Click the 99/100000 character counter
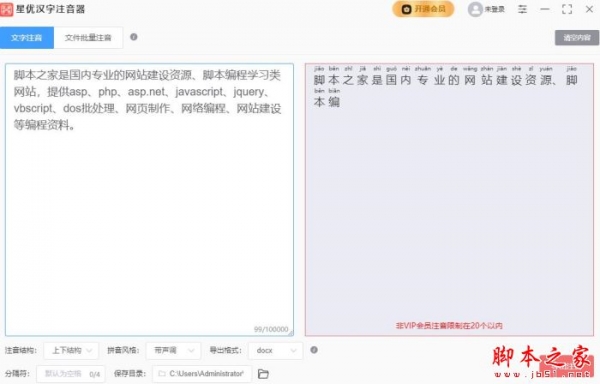600x384 pixels. [271, 329]
